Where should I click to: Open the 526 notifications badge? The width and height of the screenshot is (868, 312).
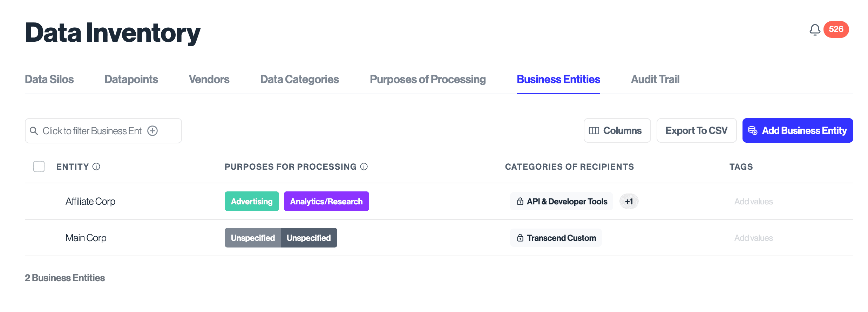click(836, 29)
